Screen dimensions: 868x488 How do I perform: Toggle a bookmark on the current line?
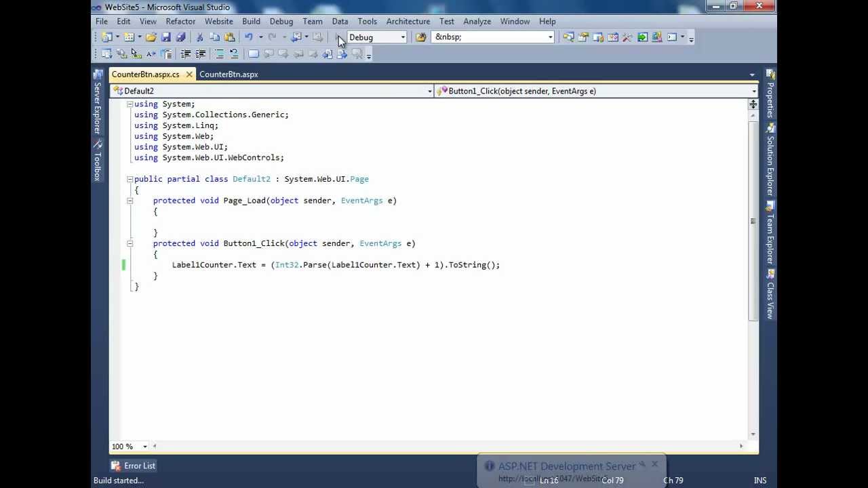[253, 54]
